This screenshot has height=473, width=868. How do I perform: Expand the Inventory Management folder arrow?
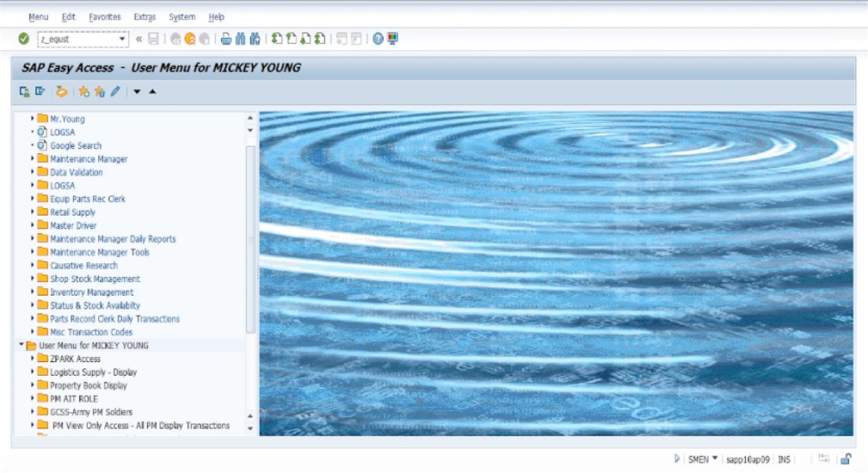click(32, 292)
